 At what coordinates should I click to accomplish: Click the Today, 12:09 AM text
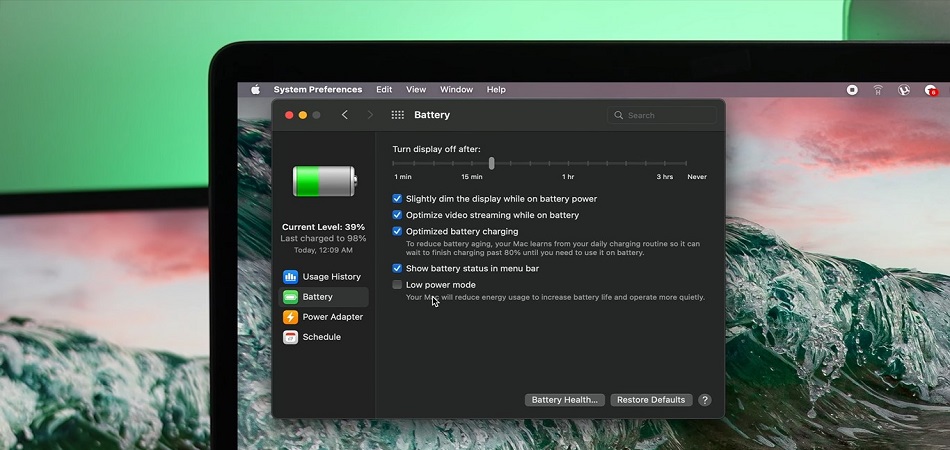point(324,250)
